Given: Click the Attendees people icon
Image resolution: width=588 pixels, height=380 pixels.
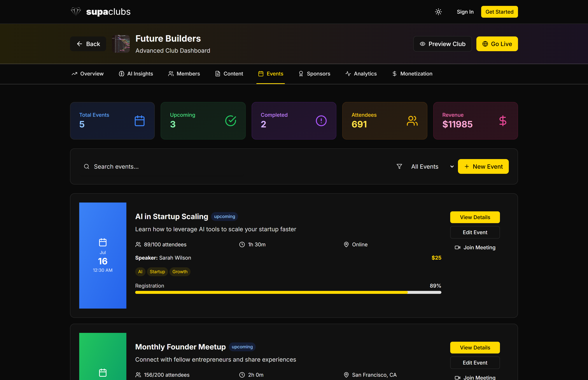Looking at the screenshot, I should point(412,121).
